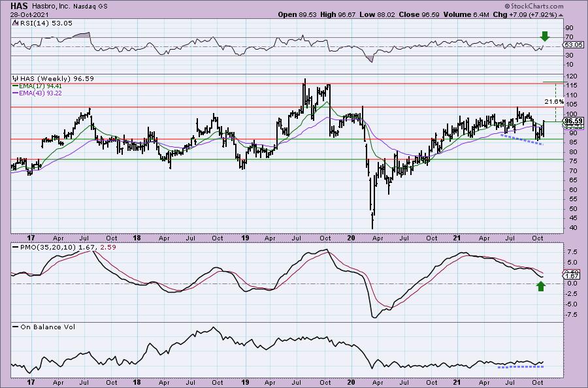Image resolution: width=588 pixels, height=388 pixels.
Task: Click the Volume 6.4M reading
Action: [466, 14]
